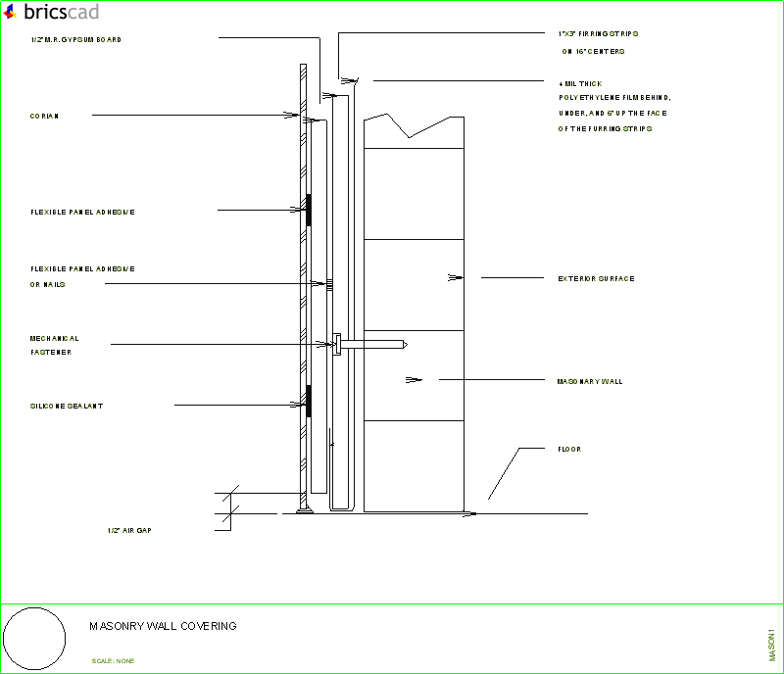Select the MASONARY WALL text label

point(589,381)
